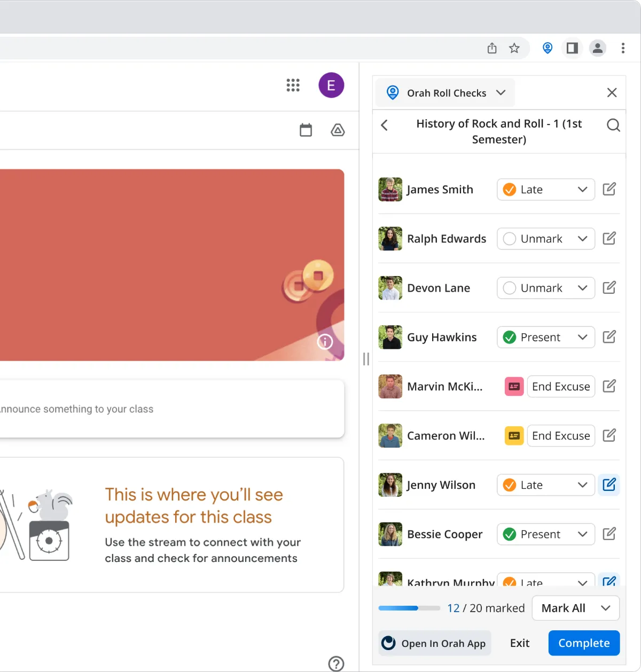Viewport: 641px width, 672px height.
Task: Click Ralph Edwards' profile photo
Action: click(390, 239)
